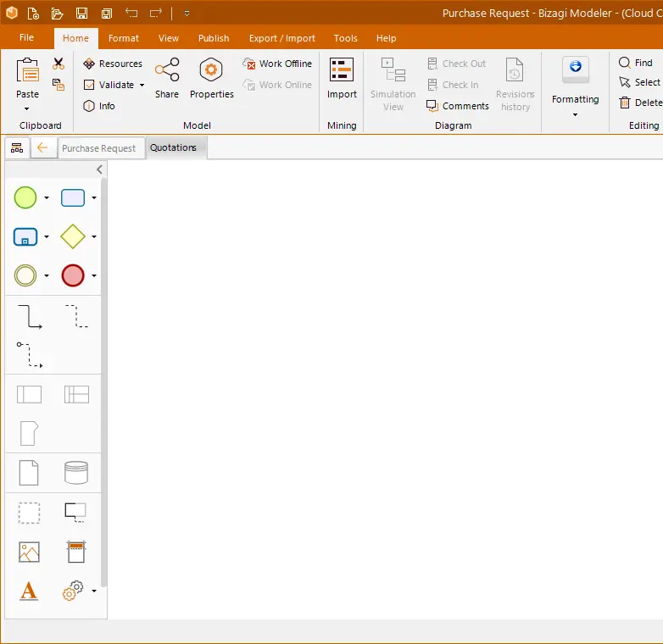Click the New file icon in quick access toolbar
663x644 pixels.
pyautogui.click(x=33, y=14)
